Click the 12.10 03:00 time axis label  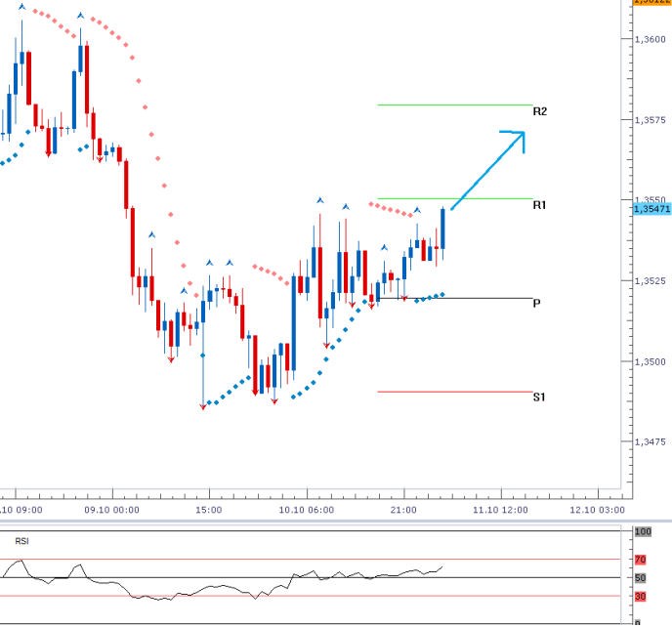tap(597, 510)
